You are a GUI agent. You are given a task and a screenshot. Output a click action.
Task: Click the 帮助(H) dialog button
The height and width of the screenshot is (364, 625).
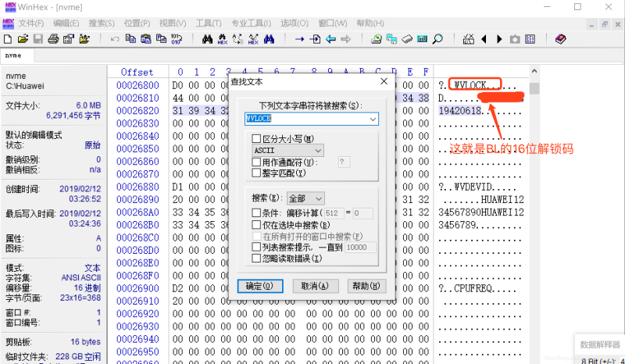(x=366, y=286)
